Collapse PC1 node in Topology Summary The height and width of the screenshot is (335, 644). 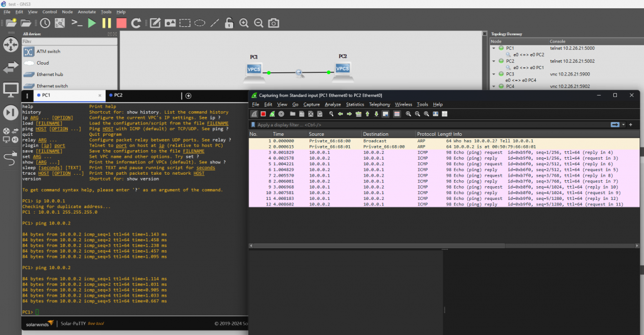tap(494, 48)
